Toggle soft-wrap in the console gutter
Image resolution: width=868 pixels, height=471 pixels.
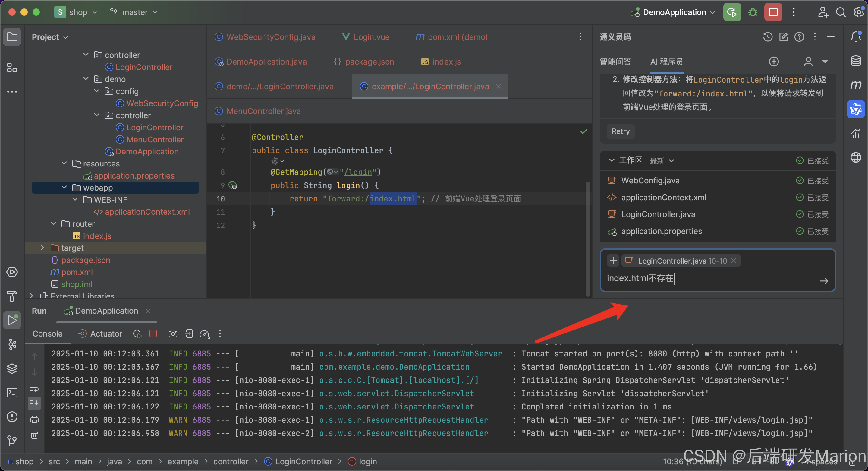tap(34, 388)
